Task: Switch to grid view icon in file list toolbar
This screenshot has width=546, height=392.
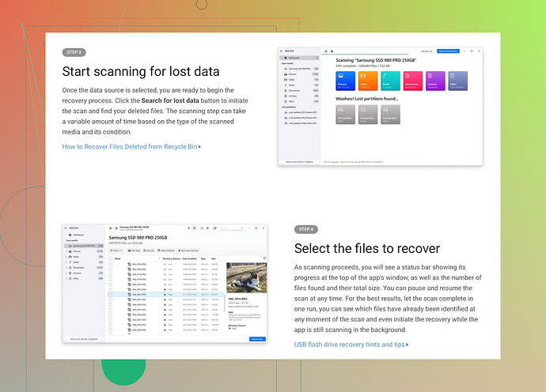Action: pos(208,228)
